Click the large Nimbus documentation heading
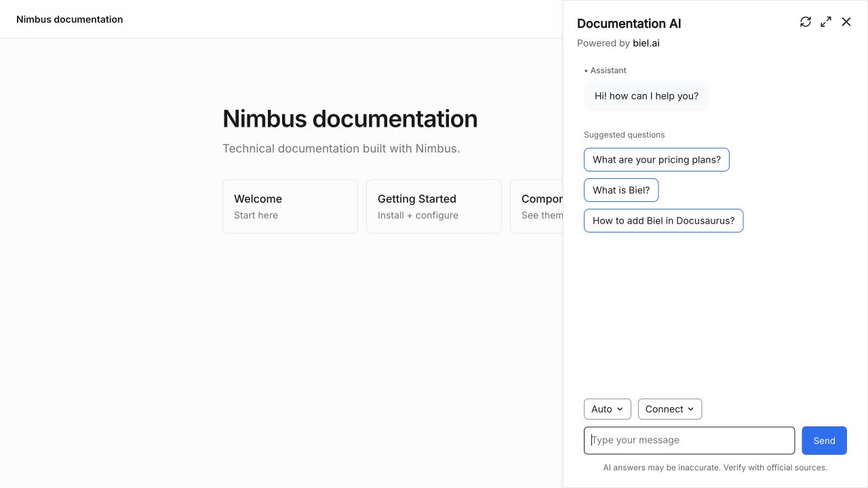This screenshot has height=488, width=868. click(x=350, y=119)
